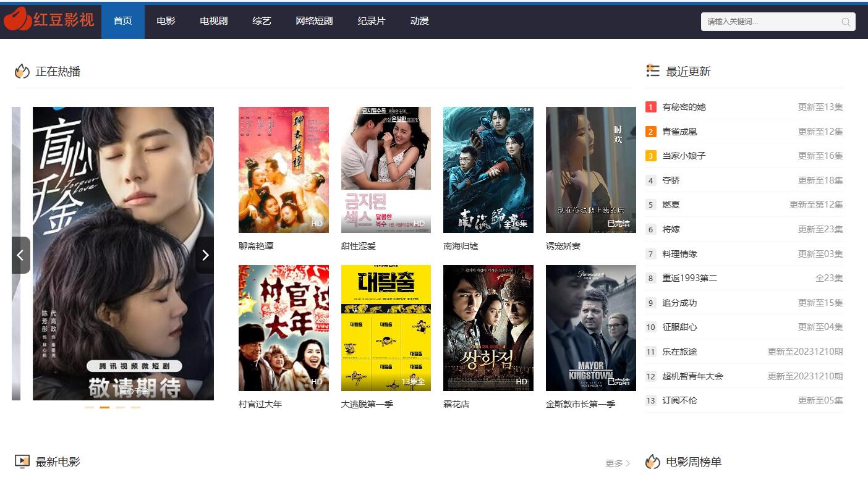Click the 电影周榜单 heading
868x477 pixels.
pos(694,462)
